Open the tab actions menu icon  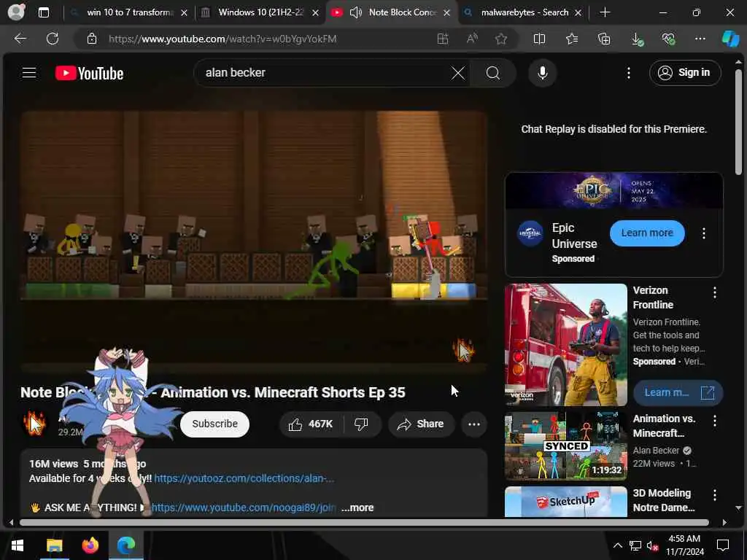pos(43,12)
